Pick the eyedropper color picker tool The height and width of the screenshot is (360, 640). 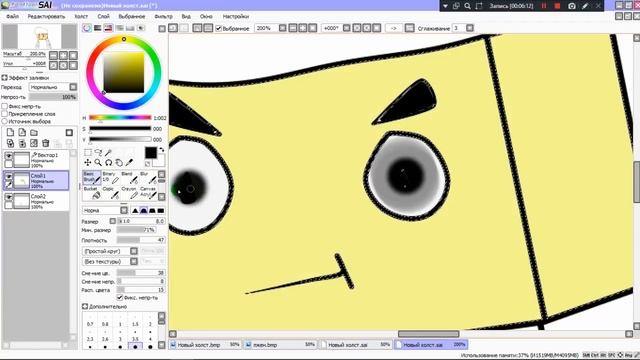pos(129,162)
